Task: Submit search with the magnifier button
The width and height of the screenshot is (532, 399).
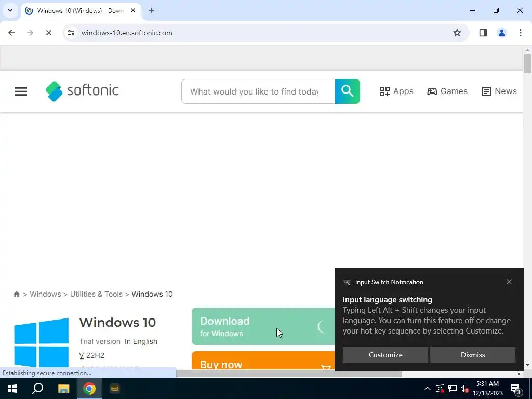Action: [348, 91]
